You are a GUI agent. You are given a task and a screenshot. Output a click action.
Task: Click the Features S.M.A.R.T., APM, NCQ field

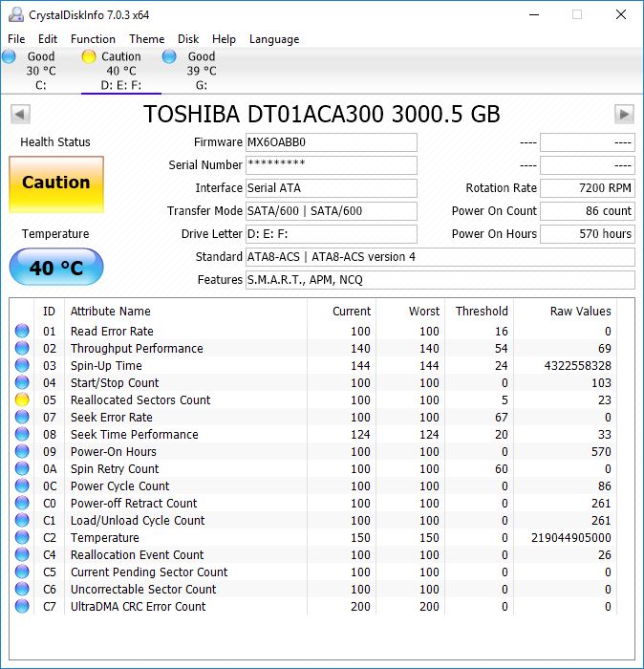440,280
